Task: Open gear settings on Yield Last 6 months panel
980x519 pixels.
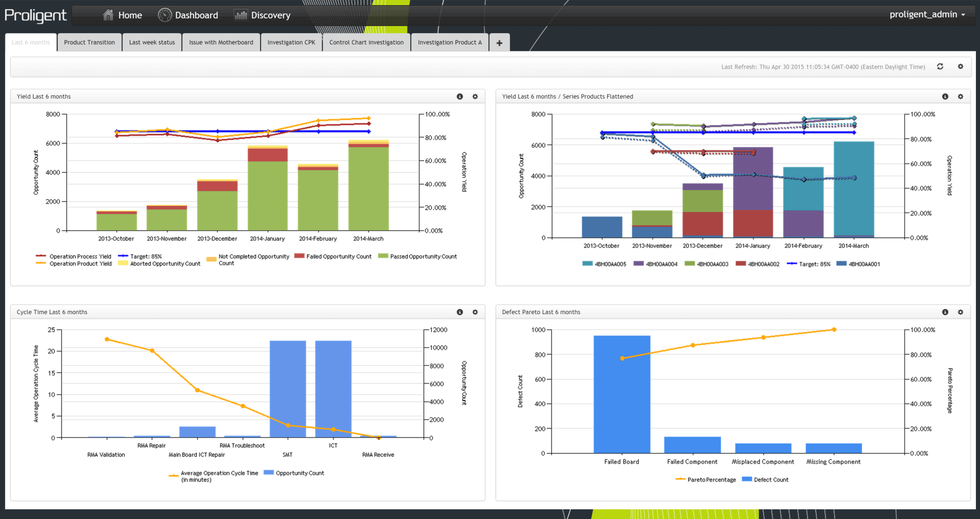Action: (x=475, y=97)
